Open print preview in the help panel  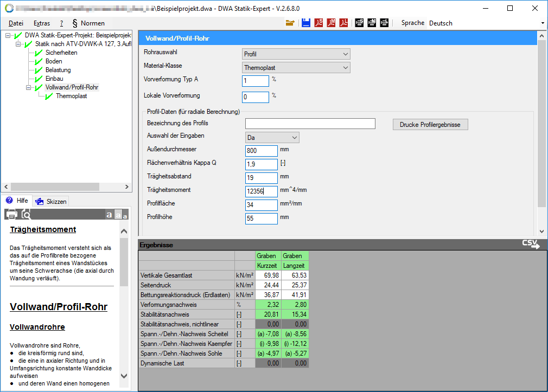[x=26, y=214]
